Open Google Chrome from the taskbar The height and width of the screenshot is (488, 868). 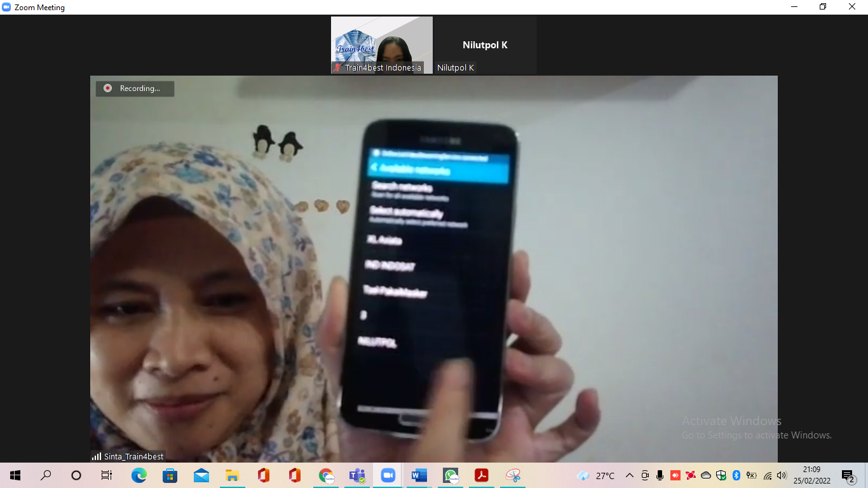click(x=326, y=475)
